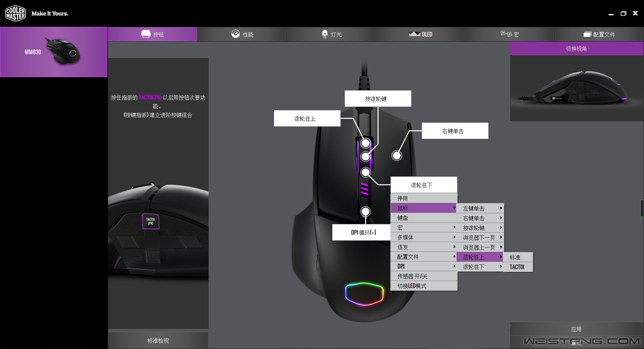Expand the 多媒体 (Multimedia) submenu
Viewport: 644px width, 349px height.
(x=424, y=237)
